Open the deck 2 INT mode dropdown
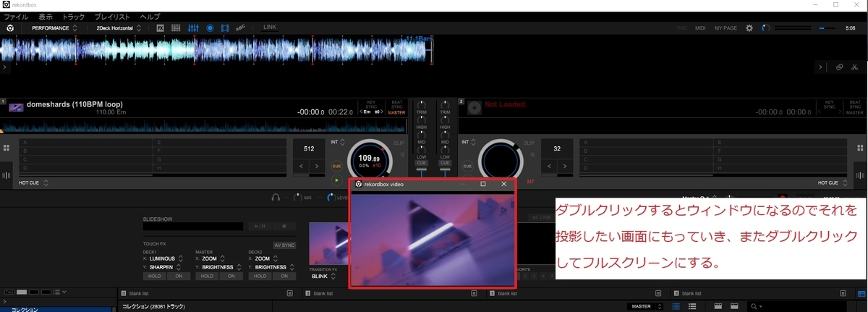Screen dimensions: 868x312 click(x=469, y=142)
